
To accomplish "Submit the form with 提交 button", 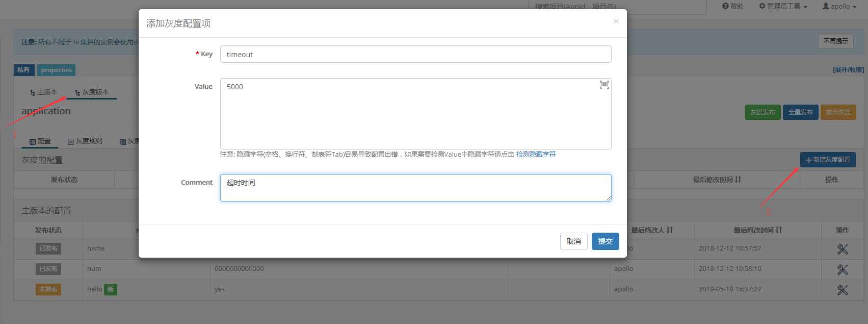I will click(x=605, y=241).
